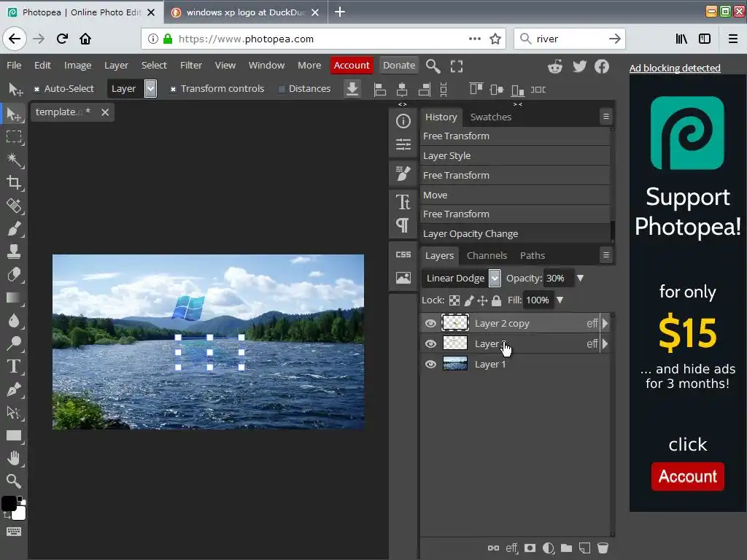Select the Layer Style history step
The width and height of the screenshot is (747, 560).
[515, 156]
